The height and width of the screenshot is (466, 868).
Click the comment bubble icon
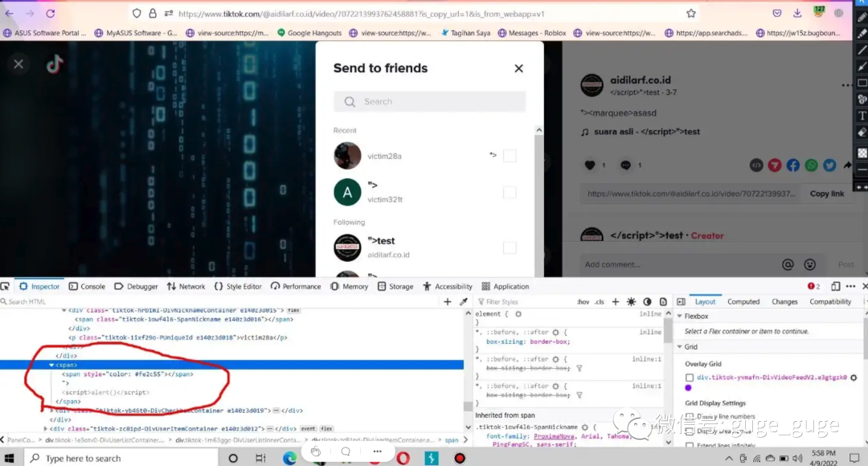click(x=625, y=165)
